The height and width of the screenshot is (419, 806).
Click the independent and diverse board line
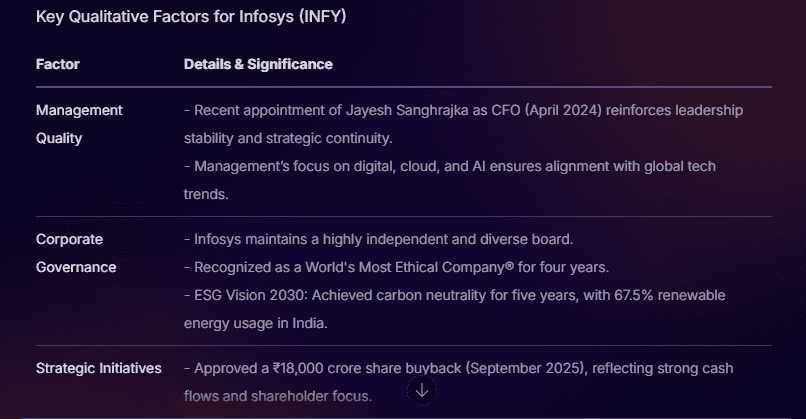pos(378,239)
